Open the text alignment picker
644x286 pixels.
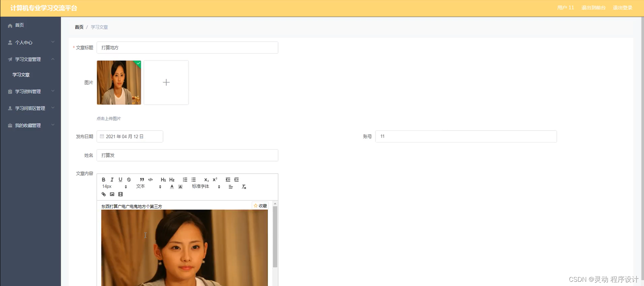[x=231, y=187]
